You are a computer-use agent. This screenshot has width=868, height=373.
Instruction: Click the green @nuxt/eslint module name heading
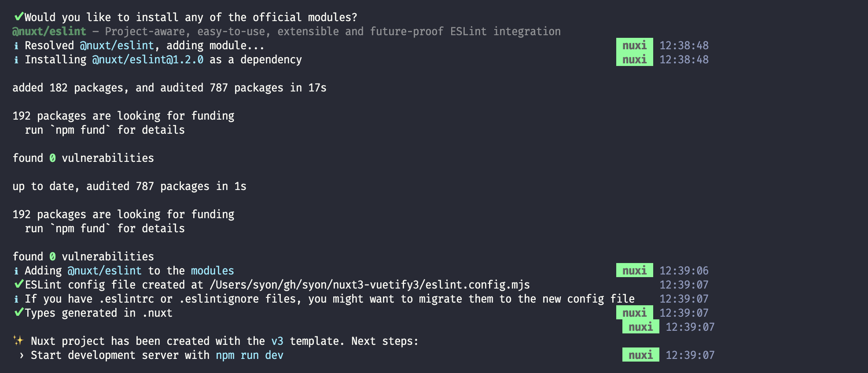coord(49,31)
